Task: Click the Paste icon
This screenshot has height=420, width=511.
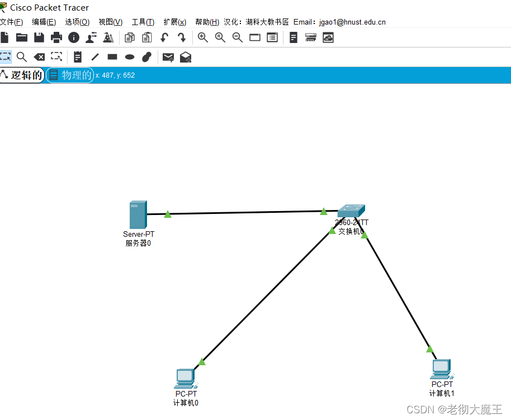Action: pyautogui.click(x=147, y=37)
